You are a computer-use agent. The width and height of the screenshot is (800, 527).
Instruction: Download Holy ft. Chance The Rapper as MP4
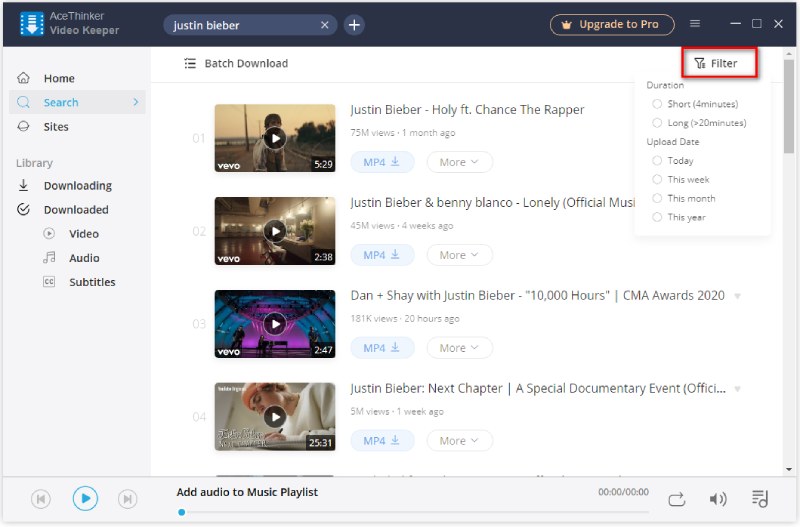(x=382, y=162)
